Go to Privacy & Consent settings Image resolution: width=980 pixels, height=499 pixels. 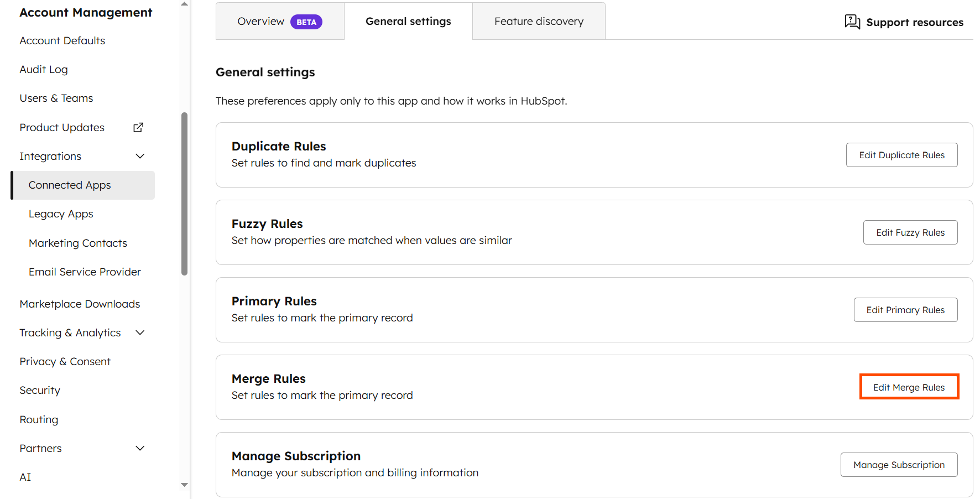pos(65,361)
